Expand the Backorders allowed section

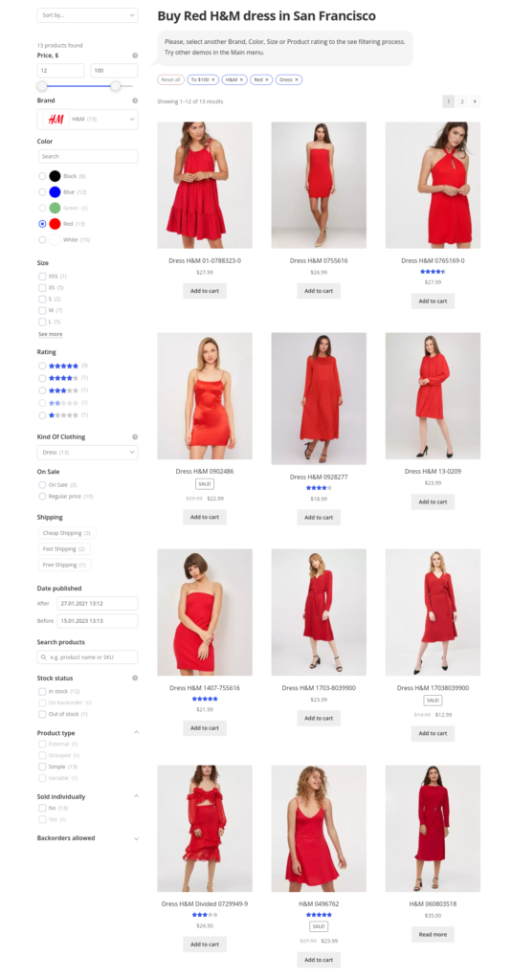[136, 838]
